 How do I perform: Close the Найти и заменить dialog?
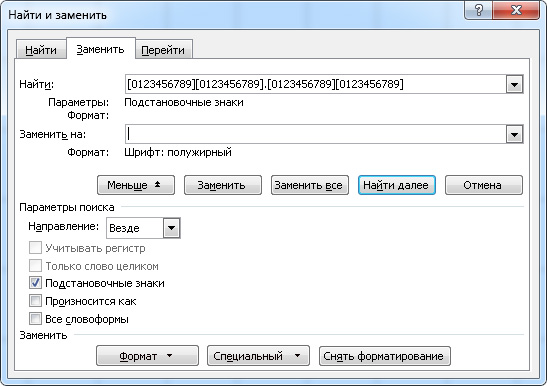pyautogui.click(x=516, y=10)
